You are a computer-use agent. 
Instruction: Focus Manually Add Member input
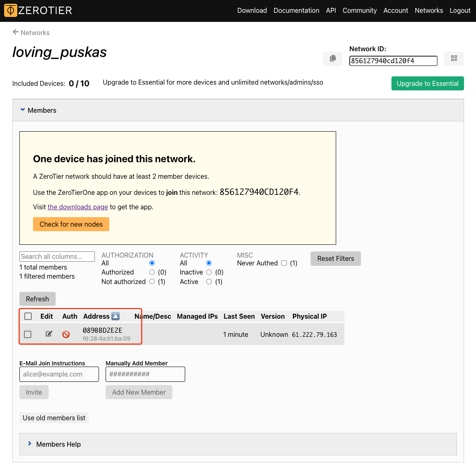(x=146, y=374)
